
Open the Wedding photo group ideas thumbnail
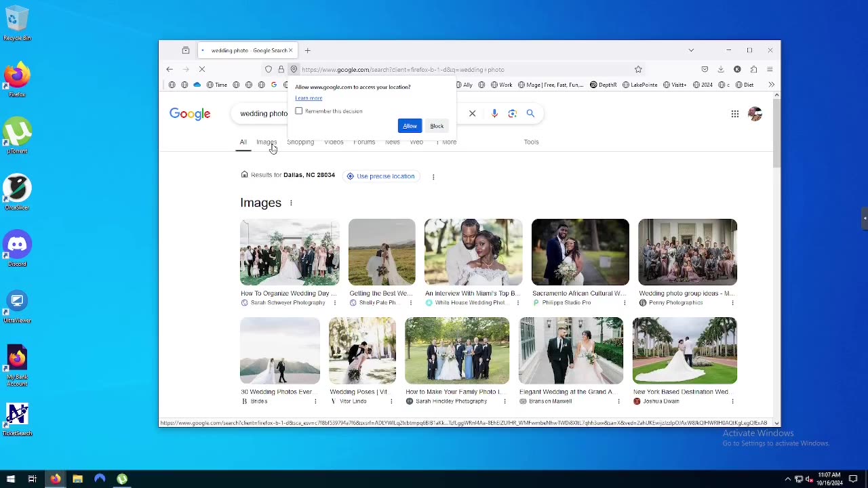(x=688, y=252)
